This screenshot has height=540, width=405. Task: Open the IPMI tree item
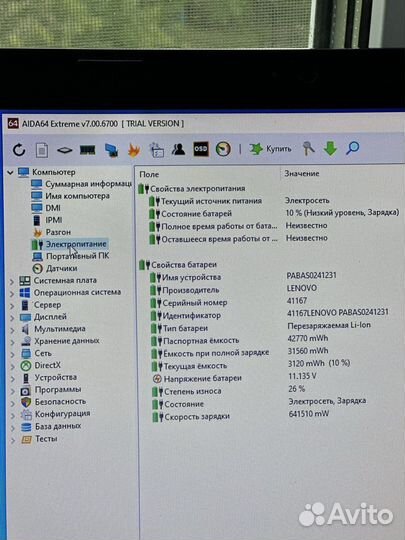tap(47, 220)
